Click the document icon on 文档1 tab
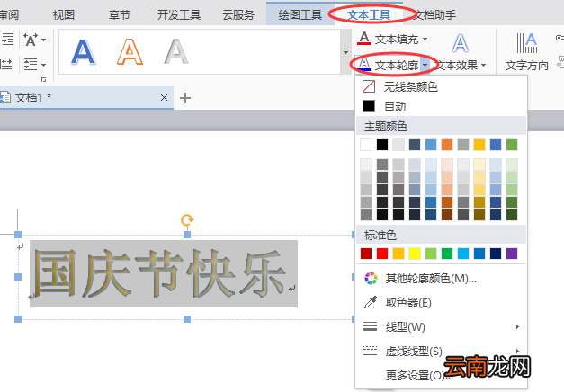The height and width of the screenshot is (392, 564). [x=5, y=97]
